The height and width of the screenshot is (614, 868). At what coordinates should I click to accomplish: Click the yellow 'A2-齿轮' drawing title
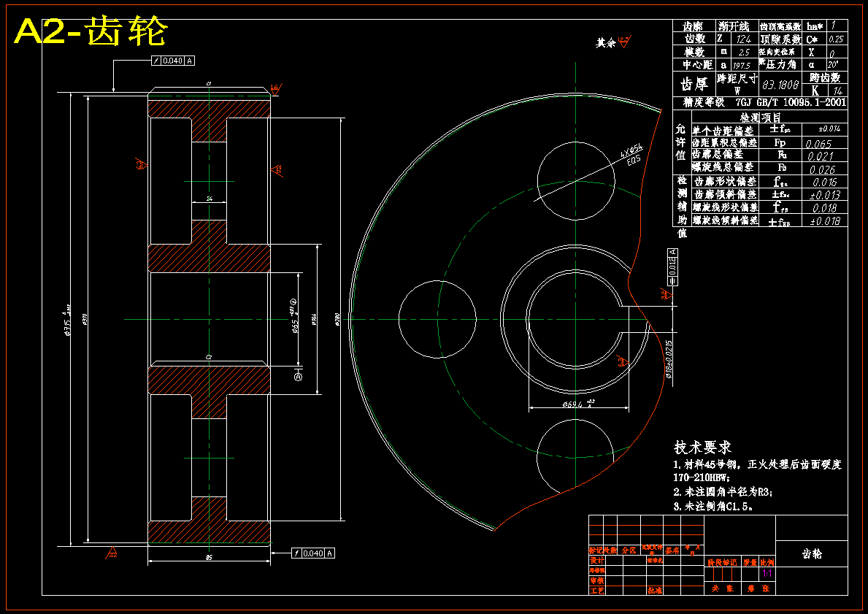(x=91, y=32)
